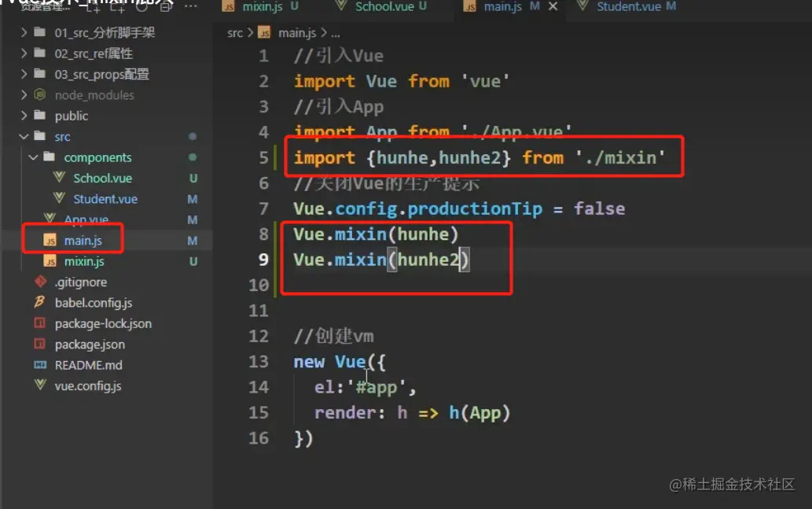Close the main.js editor tab
This screenshot has width=812, height=509.
tap(553, 6)
